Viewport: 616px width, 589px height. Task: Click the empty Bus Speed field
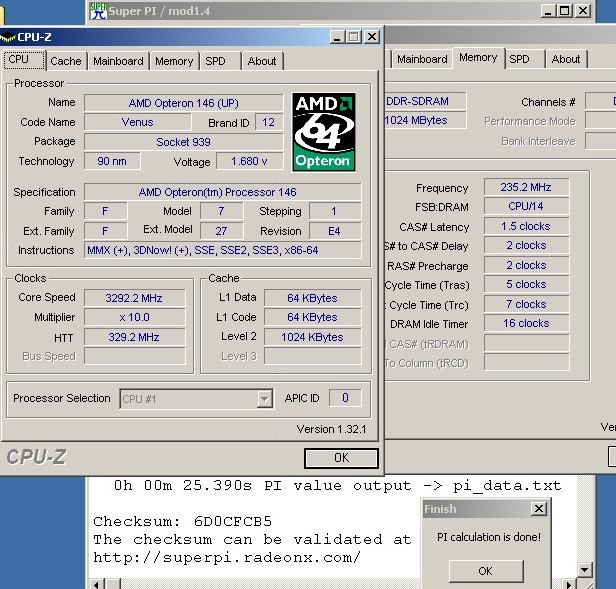pos(134,356)
